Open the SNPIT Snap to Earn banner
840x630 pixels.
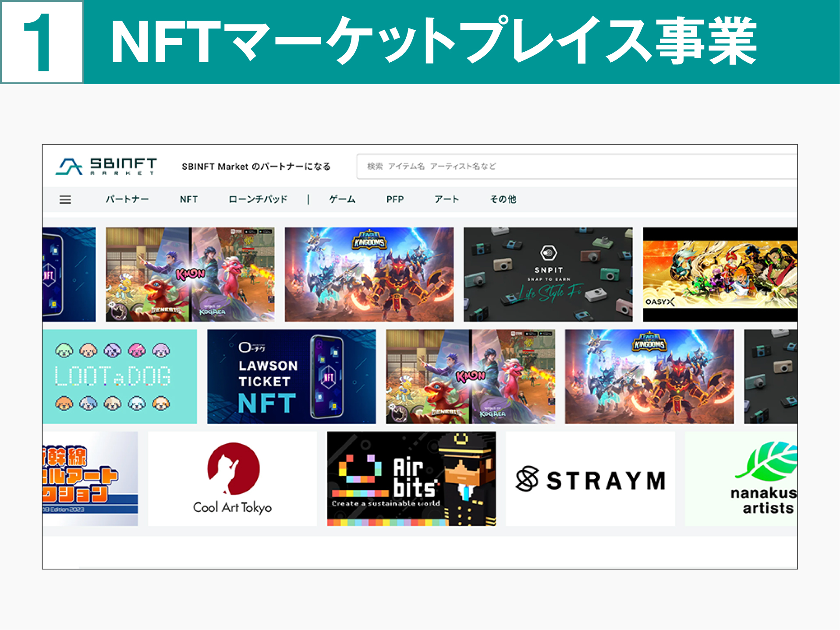click(548, 275)
